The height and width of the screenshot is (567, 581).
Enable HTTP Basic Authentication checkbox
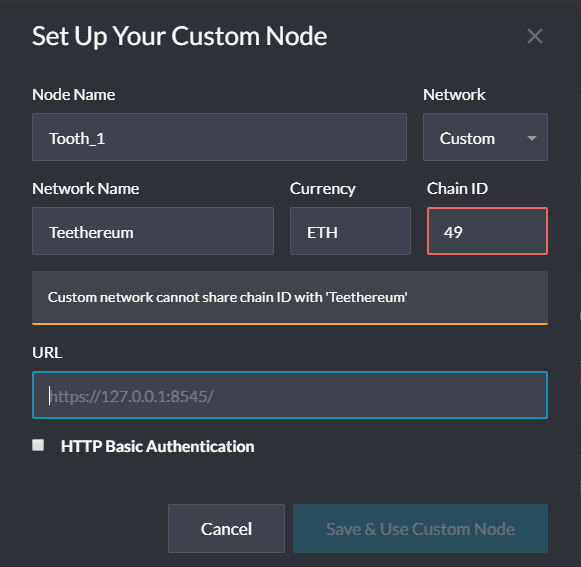pos(38,445)
